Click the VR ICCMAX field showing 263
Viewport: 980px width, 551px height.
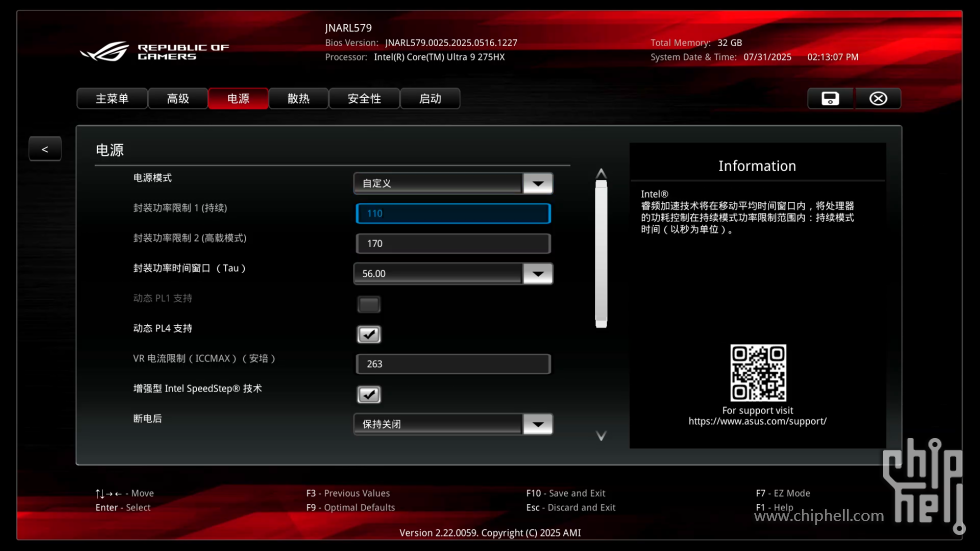[x=453, y=364]
